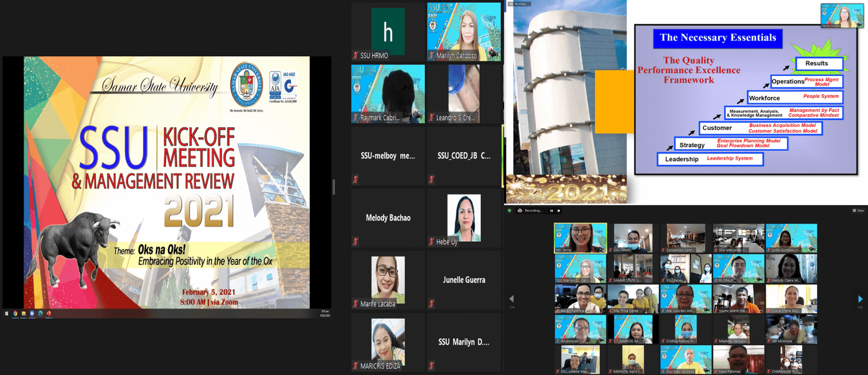Click the 'Workforce' box on slide
The width and height of the screenshot is (868, 375).
(x=795, y=98)
